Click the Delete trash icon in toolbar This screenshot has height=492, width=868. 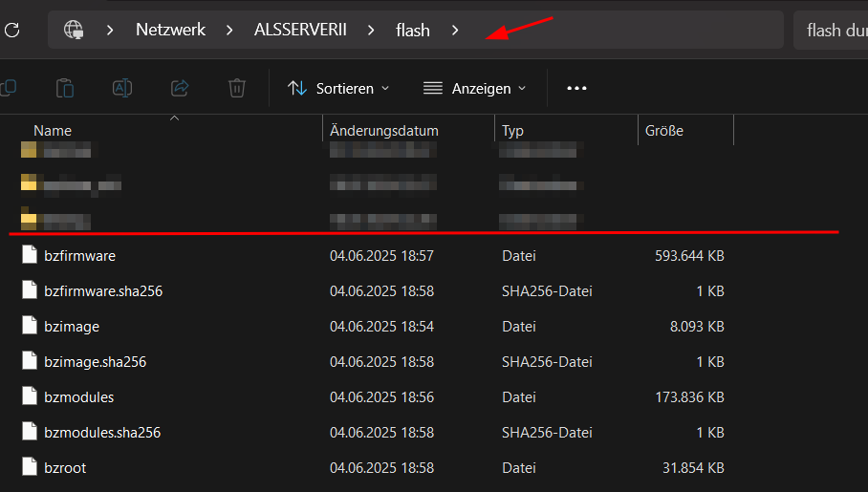coord(237,88)
